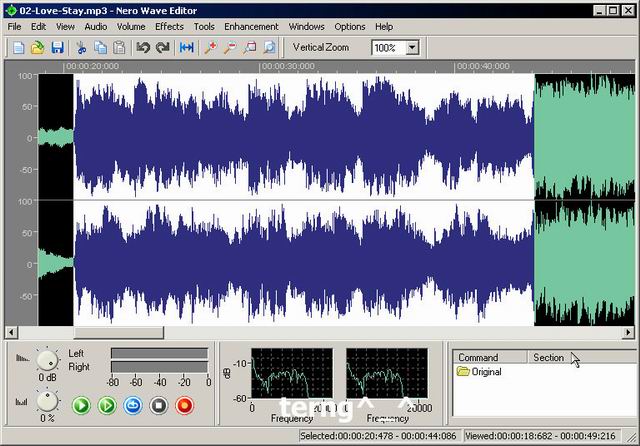Open a file with the folder icon
Viewport: 640px width, 446px height.
pyautogui.click(x=38, y=48)
